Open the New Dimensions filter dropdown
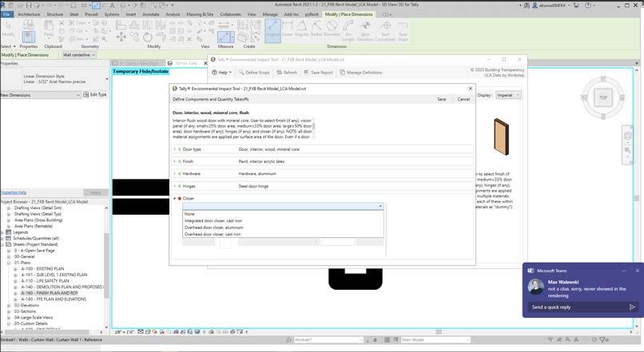 [x=40, y=95]
